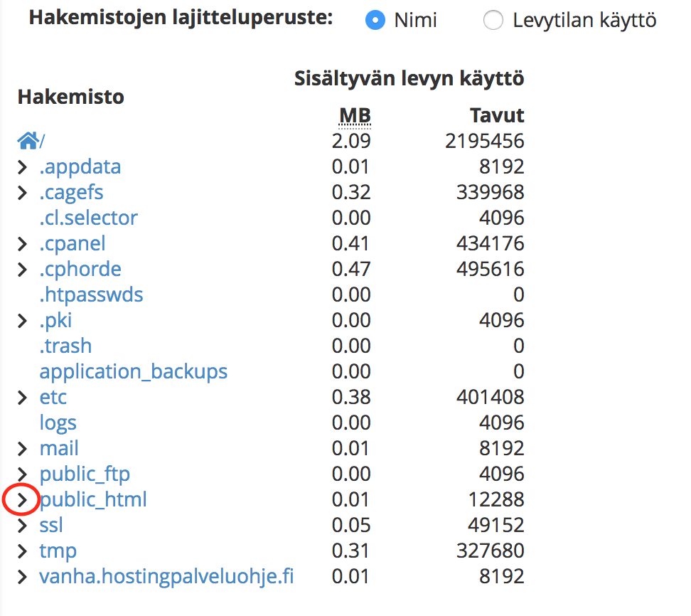Open the logs folder link

pyautogui.click(x=58, y=423)
